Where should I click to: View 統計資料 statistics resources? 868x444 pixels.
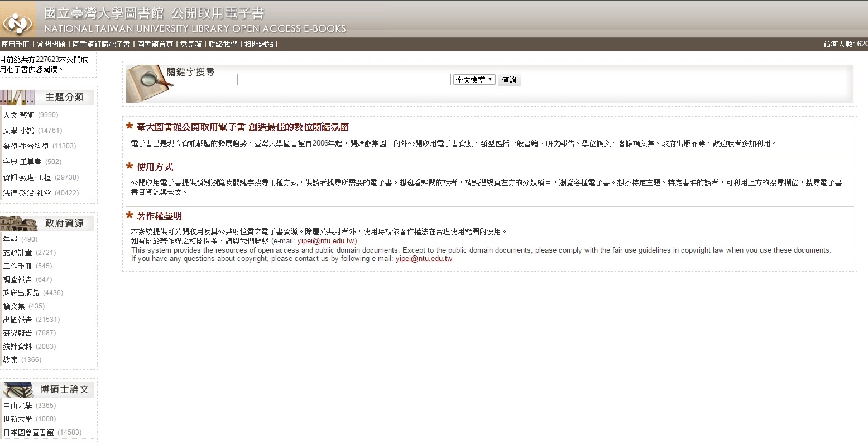(x=18, y=346)
